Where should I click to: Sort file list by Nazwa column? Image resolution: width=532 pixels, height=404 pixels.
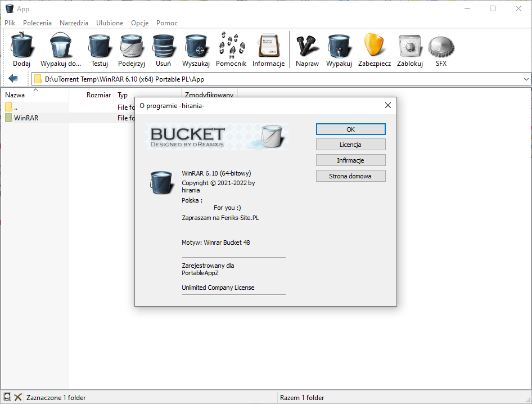pyautogui.click(x=35, y=95)
